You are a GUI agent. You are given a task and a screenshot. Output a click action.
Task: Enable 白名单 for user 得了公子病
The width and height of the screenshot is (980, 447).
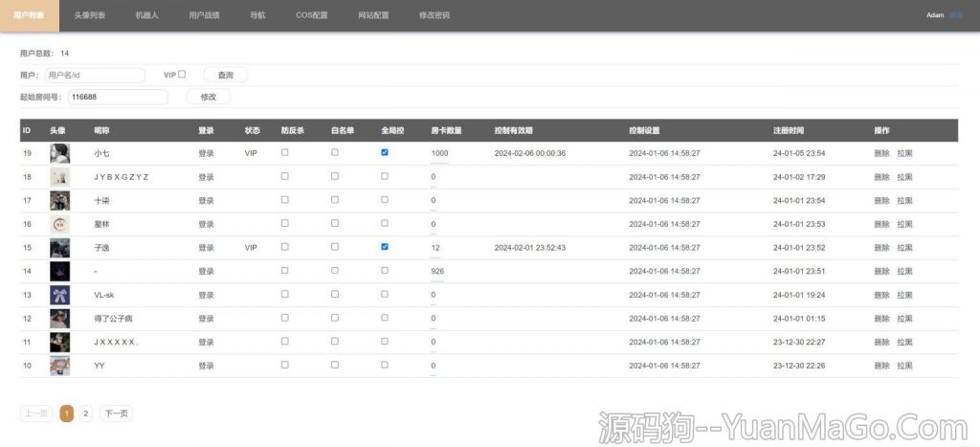[x=335, y=317]
